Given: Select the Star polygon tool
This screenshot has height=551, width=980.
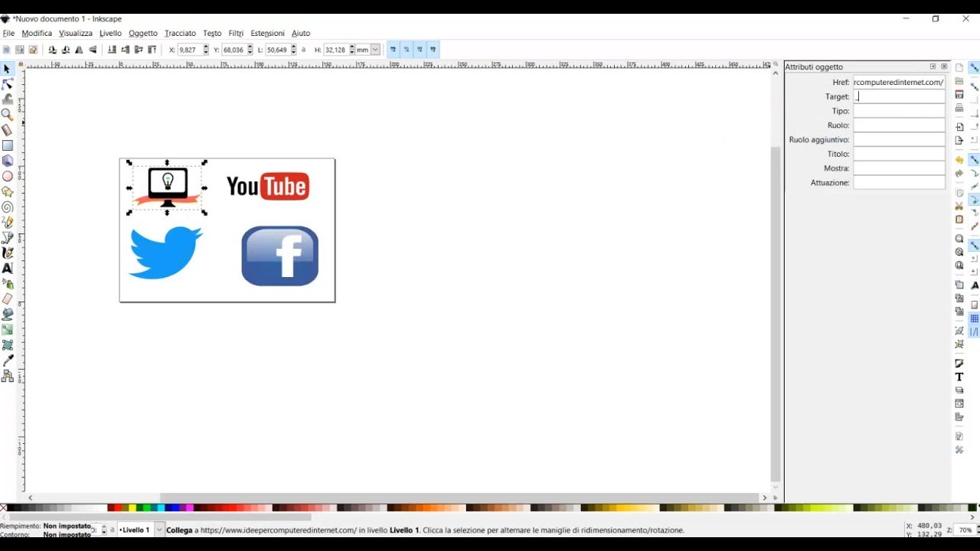Looking at the screenshot, I should [7, 191].
